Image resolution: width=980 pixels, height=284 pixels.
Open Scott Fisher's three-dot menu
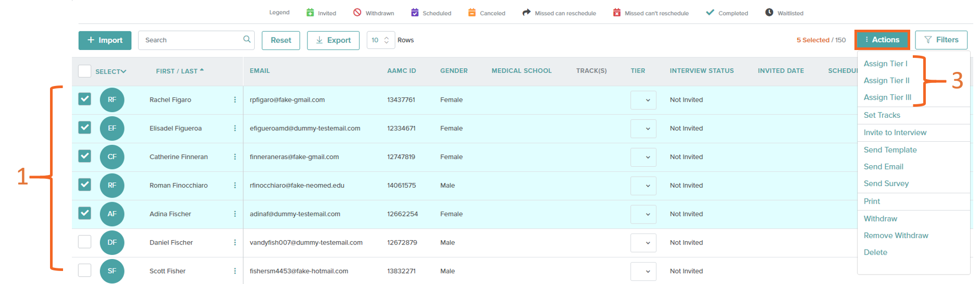(x=235, y=271)
